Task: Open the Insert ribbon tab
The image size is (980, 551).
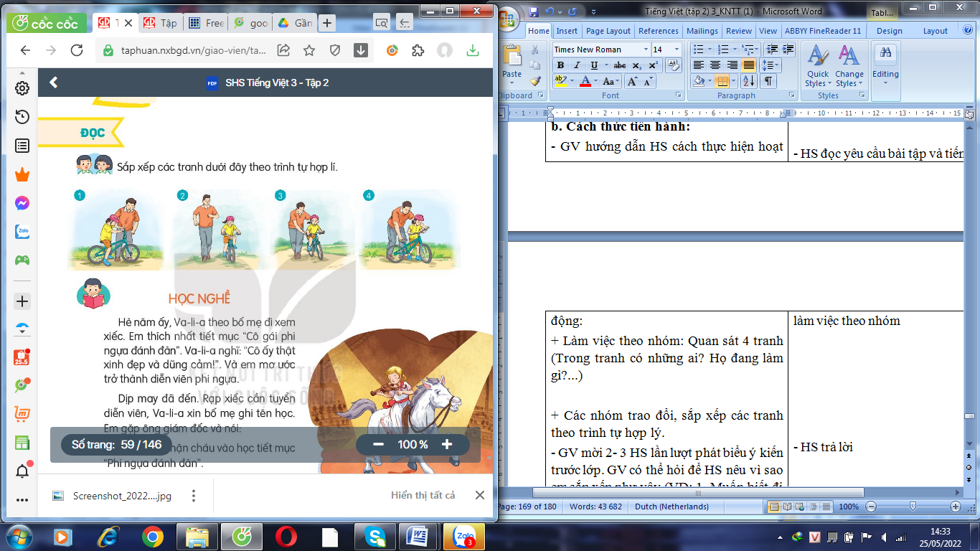Action: coord(567,31)
